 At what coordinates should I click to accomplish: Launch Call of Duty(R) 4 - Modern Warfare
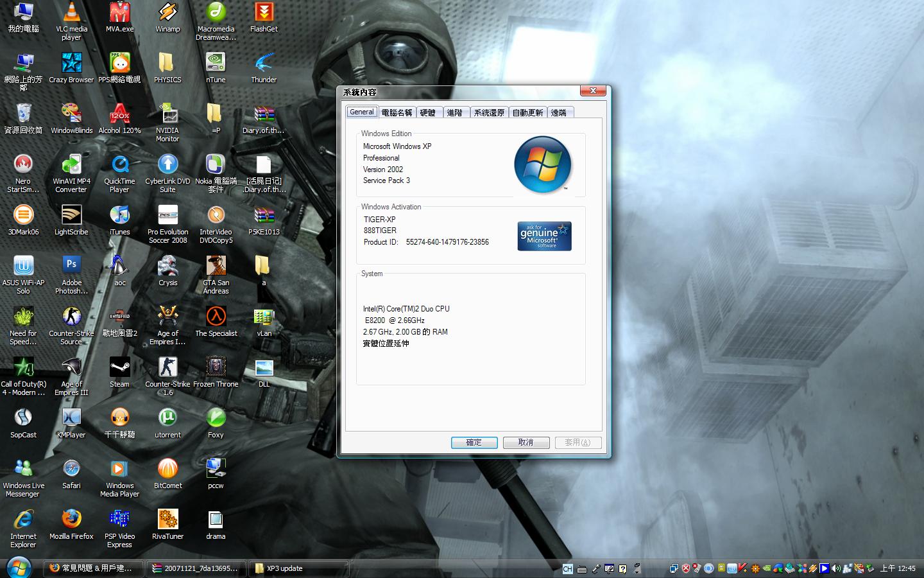tap(24, 368)
